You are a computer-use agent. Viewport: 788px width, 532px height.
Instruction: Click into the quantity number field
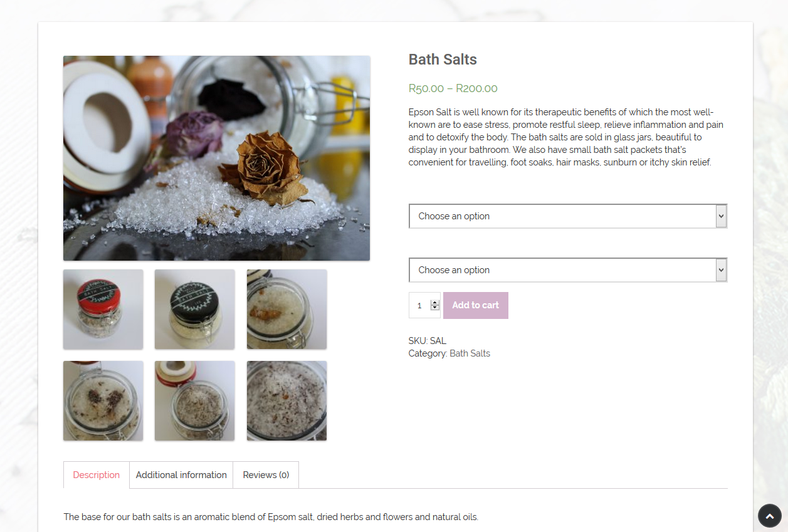click(419, 306)
